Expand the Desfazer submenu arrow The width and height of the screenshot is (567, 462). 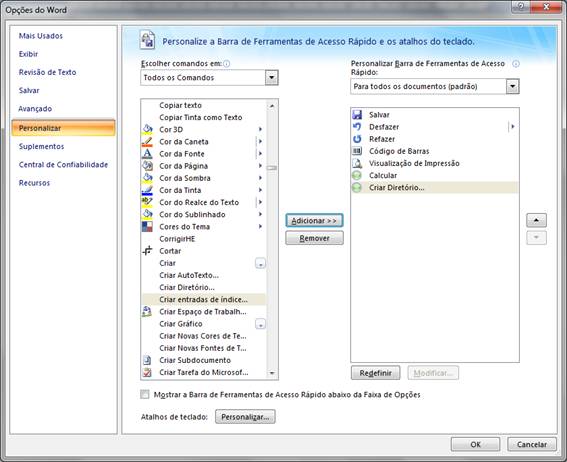pyautogui.click(x=512, y=127)
